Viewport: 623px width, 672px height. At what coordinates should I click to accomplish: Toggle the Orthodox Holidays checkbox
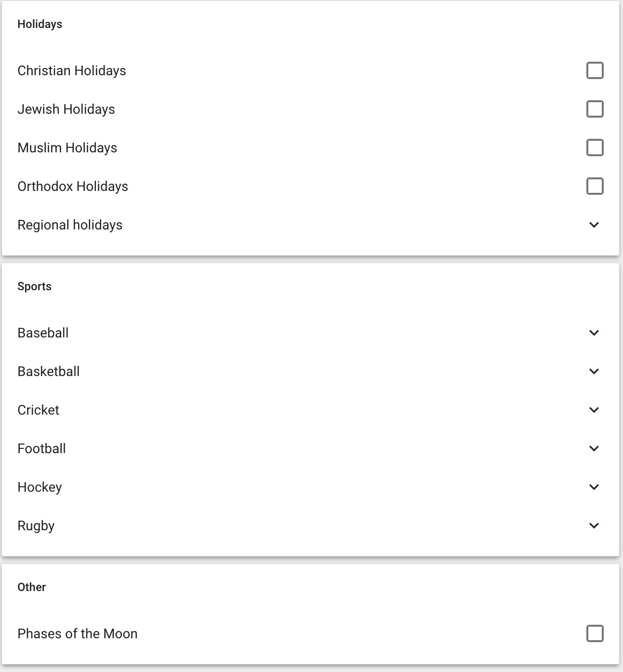tap(595, 186)
